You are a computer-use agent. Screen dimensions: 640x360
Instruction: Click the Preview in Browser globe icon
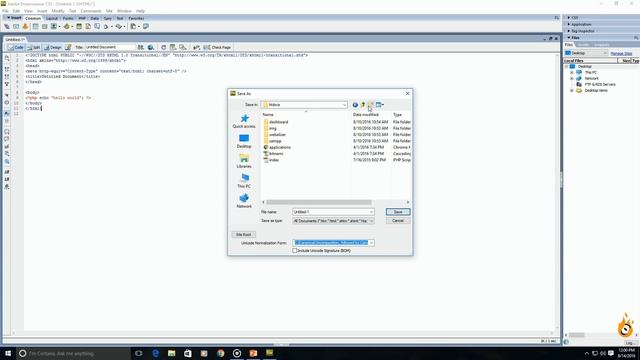click(x=151, y=47)
